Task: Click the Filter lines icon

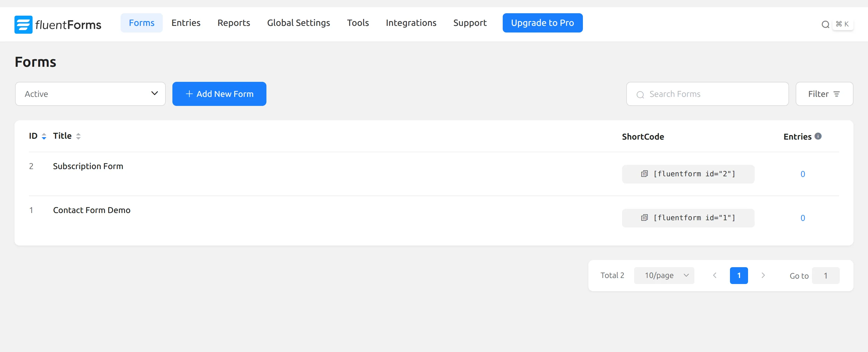Action: [836, 94]
